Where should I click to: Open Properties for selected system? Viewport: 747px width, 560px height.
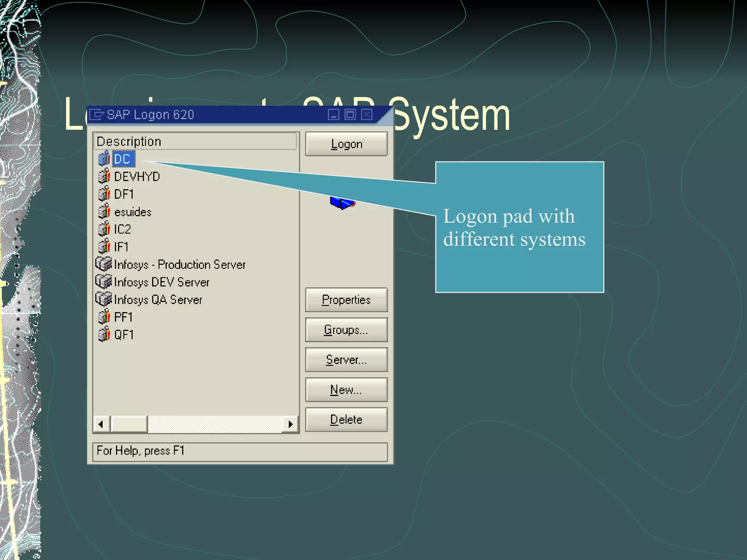click(347, 300)
